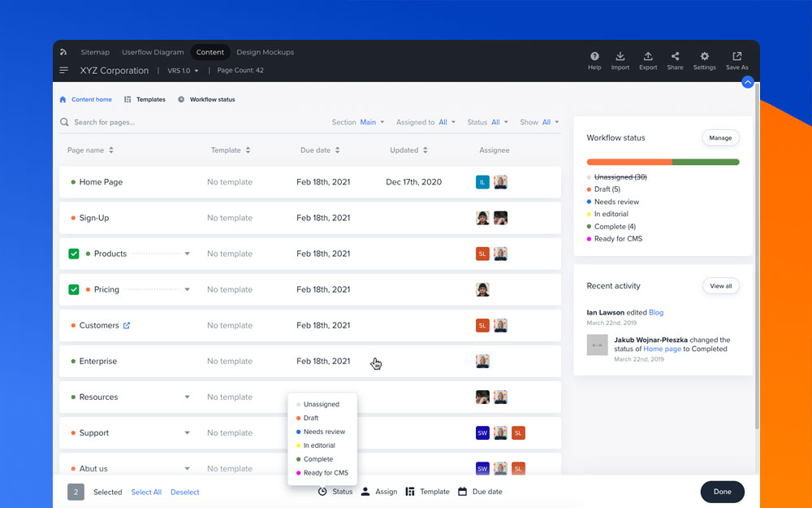This screenshot has height=508, width=812.
Task: Uncheck the Products row checkbox
Action: tap(74, 254)
